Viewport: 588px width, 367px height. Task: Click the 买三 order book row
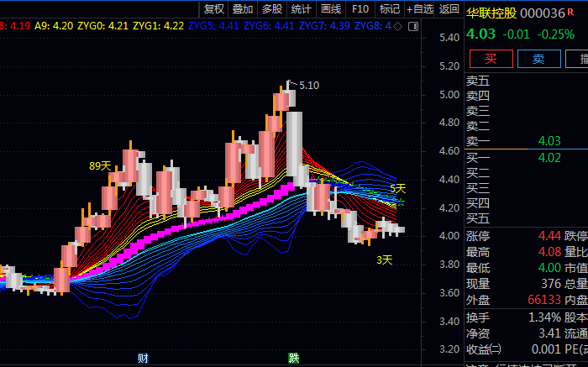tap(526, 188)
